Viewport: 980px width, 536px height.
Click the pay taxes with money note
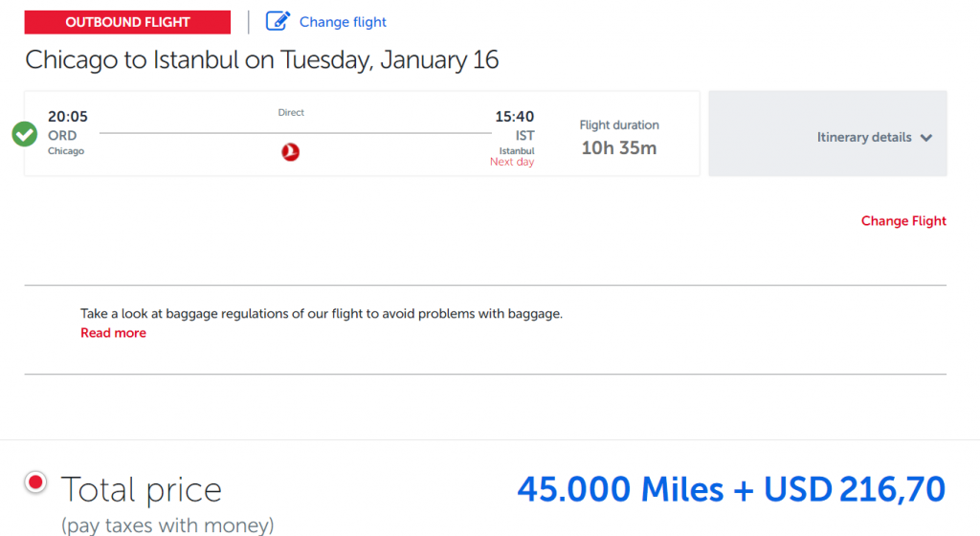(x=167, y=525)
